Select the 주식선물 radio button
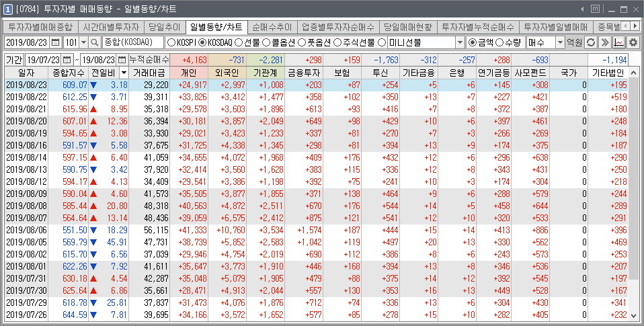 [337, 42]
